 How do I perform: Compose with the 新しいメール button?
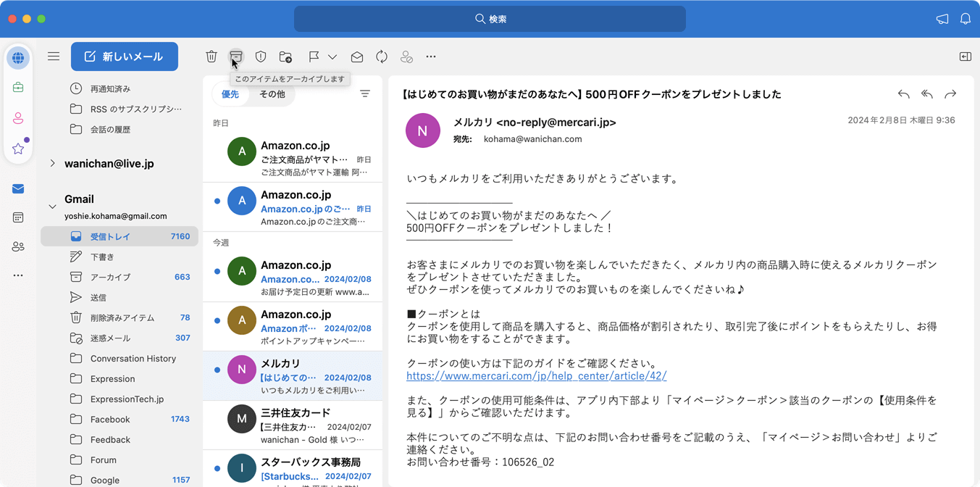(x=125, y=57)
